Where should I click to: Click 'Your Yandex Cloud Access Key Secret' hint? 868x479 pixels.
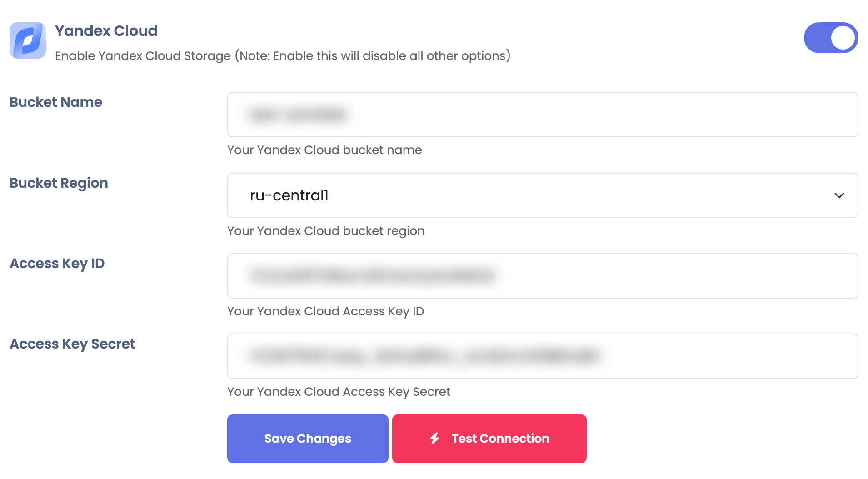click(339, 392)
